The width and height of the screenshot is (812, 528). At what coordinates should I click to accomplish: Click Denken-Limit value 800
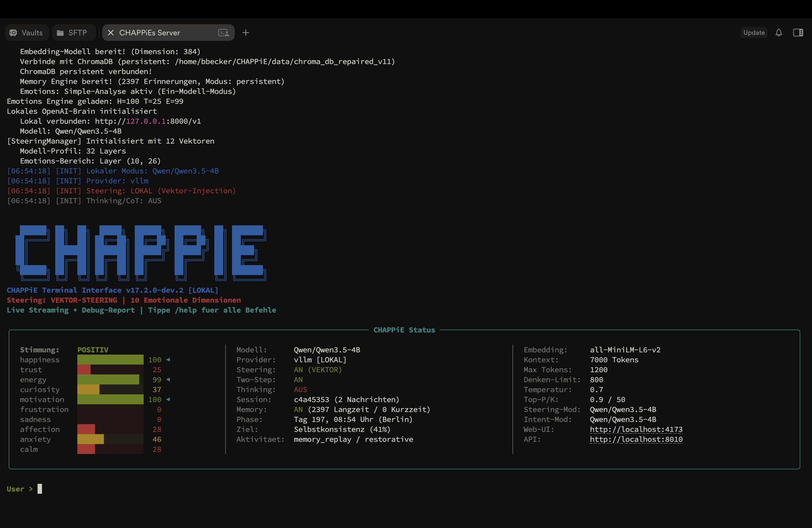[x=597, y=380]
